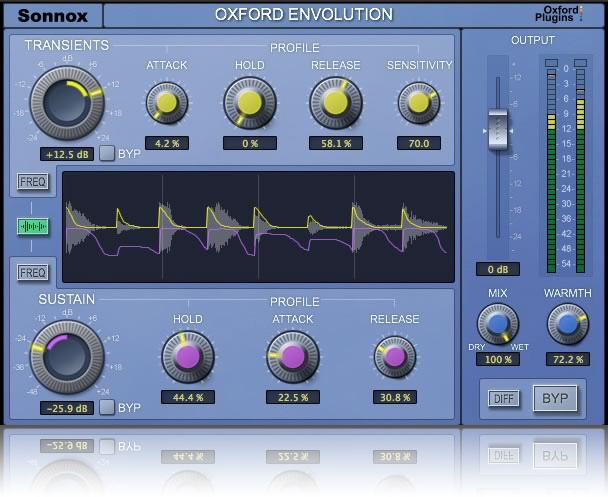Click the Sustain gain knob
The width and height of the screenshot is (608, 497).
(x=66, y=355)
